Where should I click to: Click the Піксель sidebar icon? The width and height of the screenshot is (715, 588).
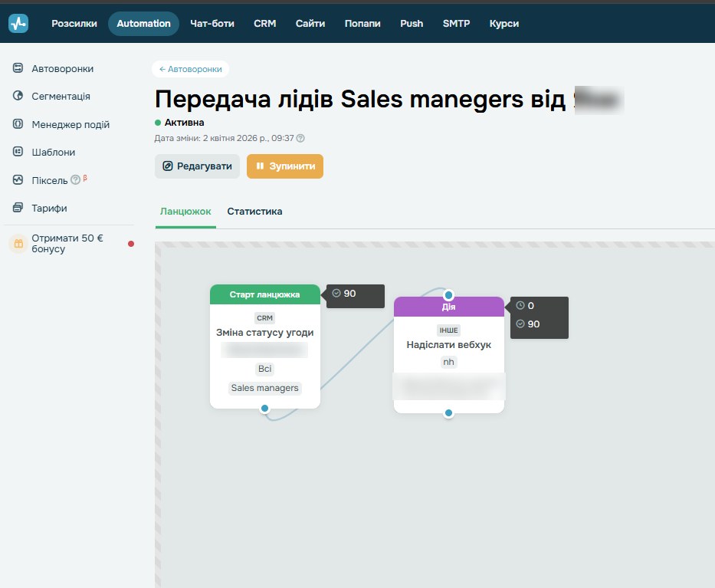(18, 180)
